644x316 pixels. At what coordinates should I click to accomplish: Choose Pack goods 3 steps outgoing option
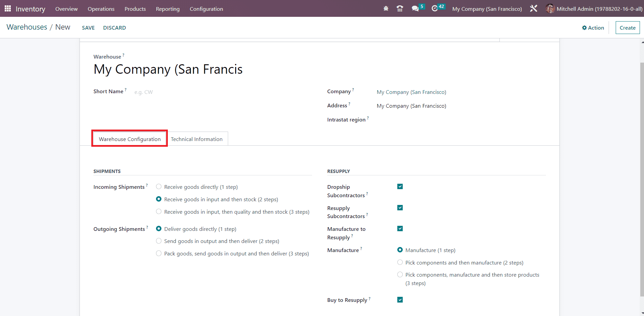click(x=159, y=253)
